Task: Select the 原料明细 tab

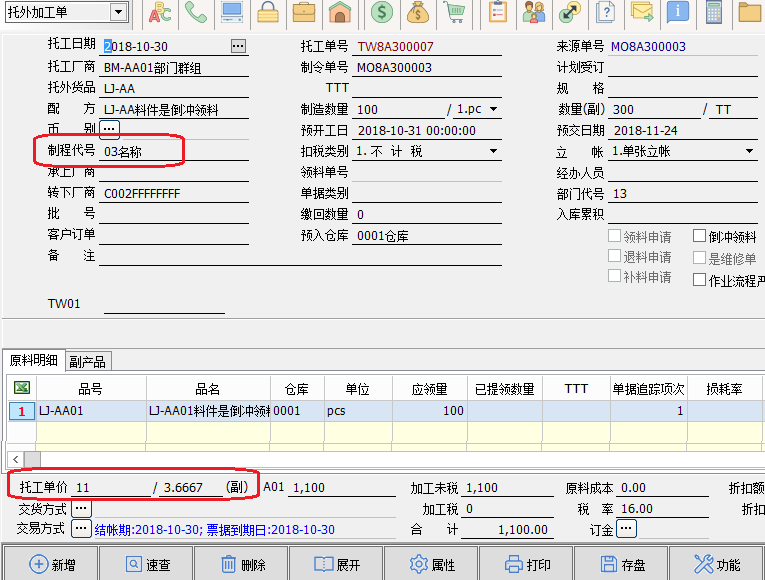Action: [34, 361]
